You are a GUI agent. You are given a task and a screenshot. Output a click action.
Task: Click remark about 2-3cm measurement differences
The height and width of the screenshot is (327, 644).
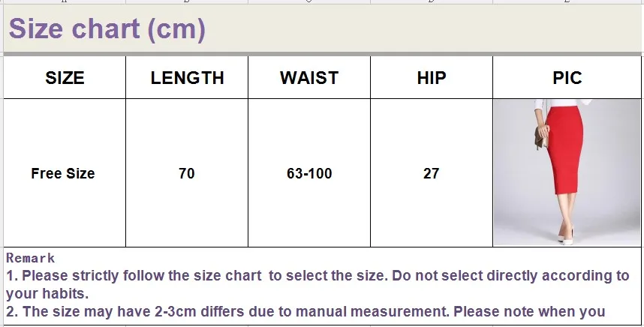305,311
